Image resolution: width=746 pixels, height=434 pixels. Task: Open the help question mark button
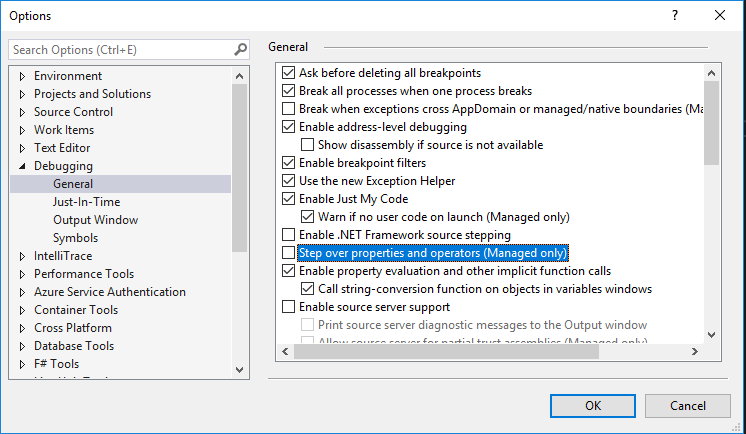(x=675, y=15)
